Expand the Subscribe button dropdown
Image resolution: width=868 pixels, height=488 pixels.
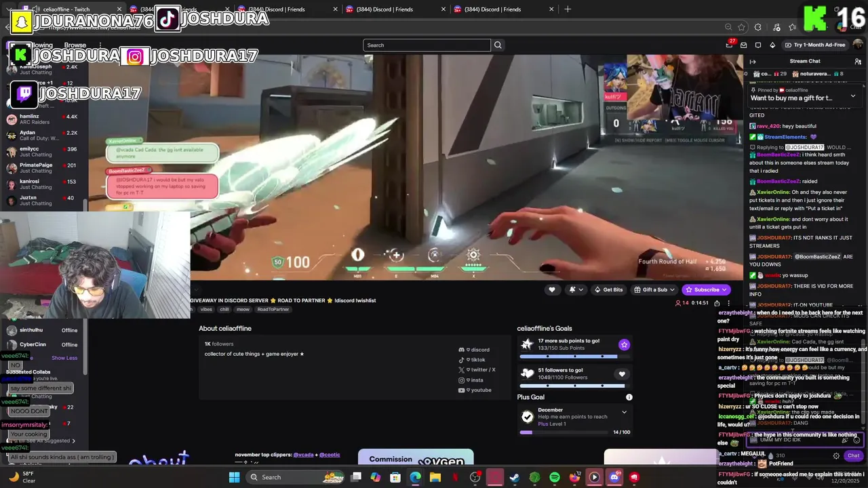coord(724,289)
